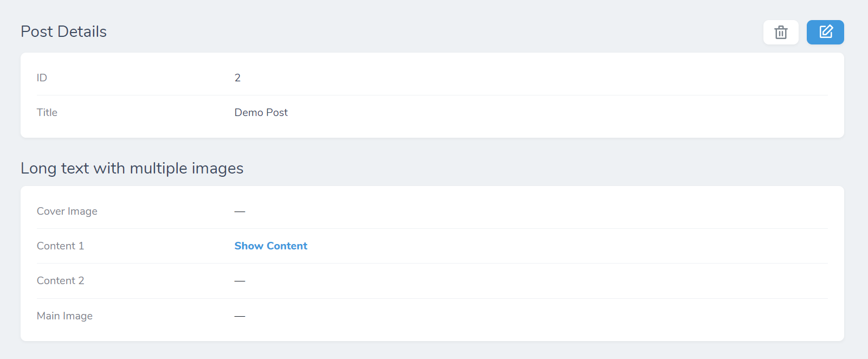
Task: Click the Demo Post title value
Action: [x=261, y=112]
